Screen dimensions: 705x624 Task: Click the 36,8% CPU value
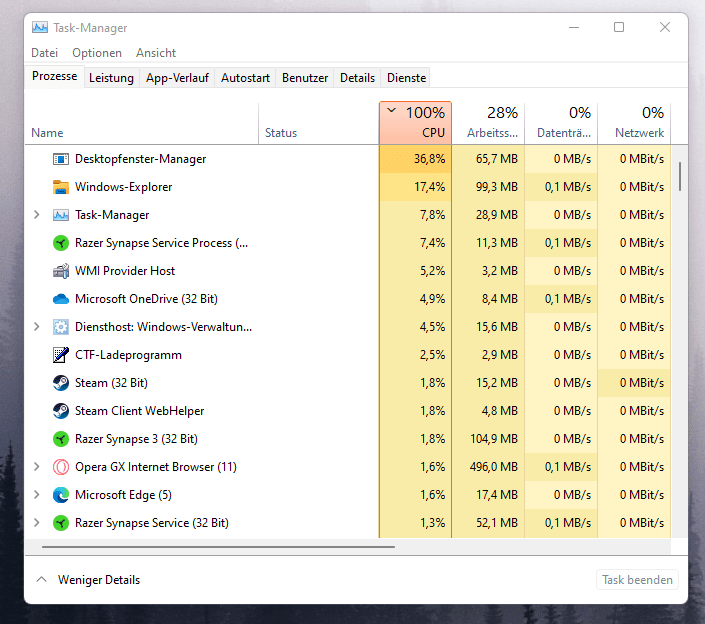[x=429, y=159]
